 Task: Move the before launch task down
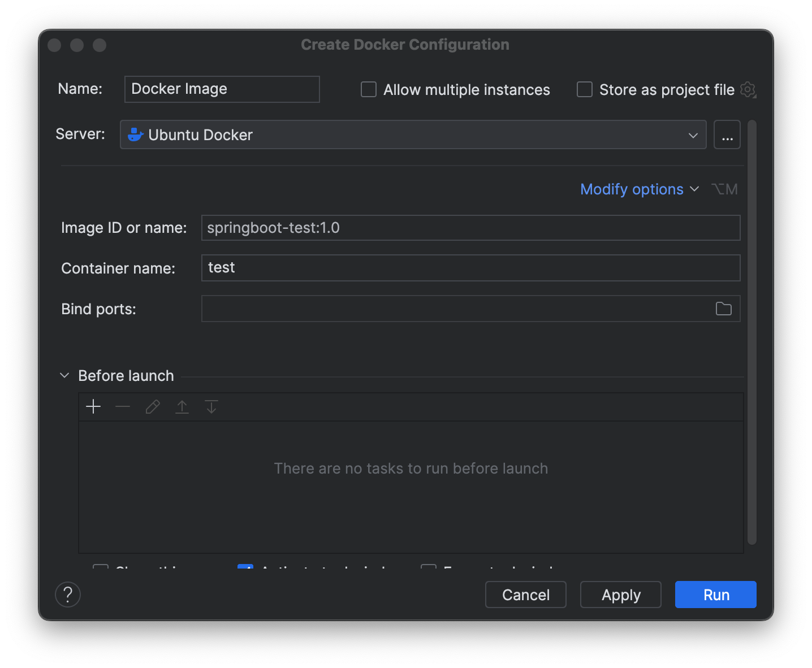pyautogui.click(x=211, y=406)
